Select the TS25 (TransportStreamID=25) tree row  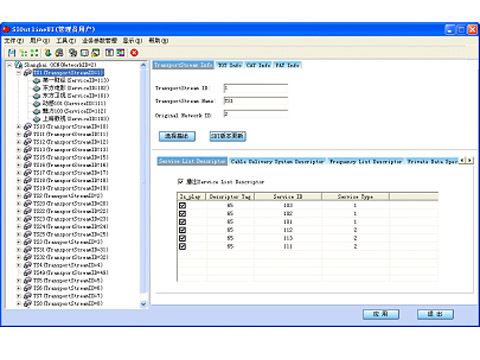[71, 234]
